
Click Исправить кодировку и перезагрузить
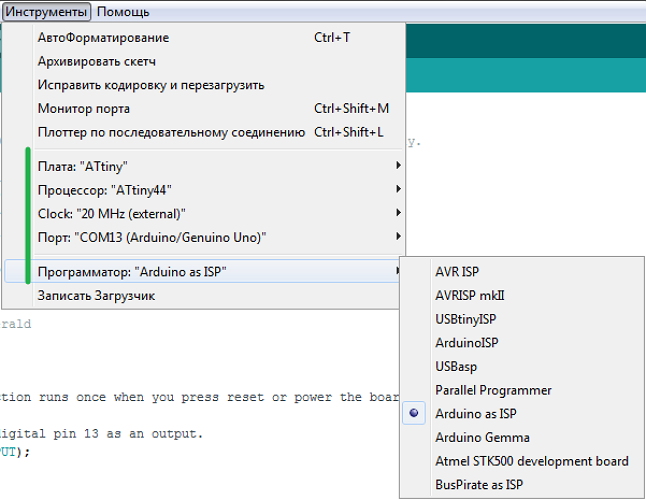(x=150, y=85)
